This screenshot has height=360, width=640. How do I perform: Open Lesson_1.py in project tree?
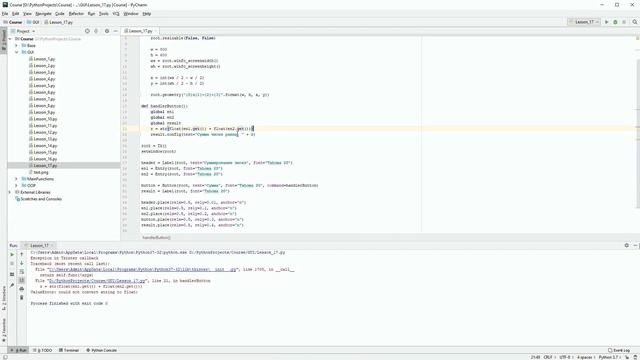(42, 59)
